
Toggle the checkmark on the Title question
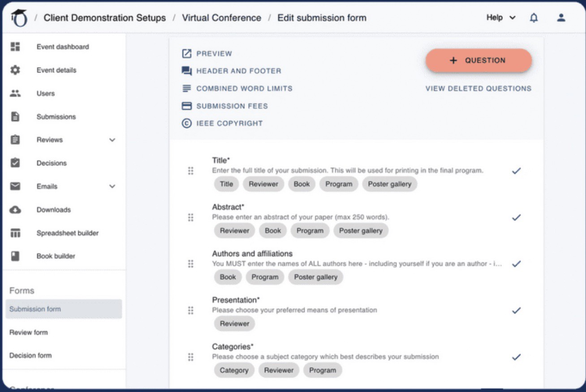point(516,170)
